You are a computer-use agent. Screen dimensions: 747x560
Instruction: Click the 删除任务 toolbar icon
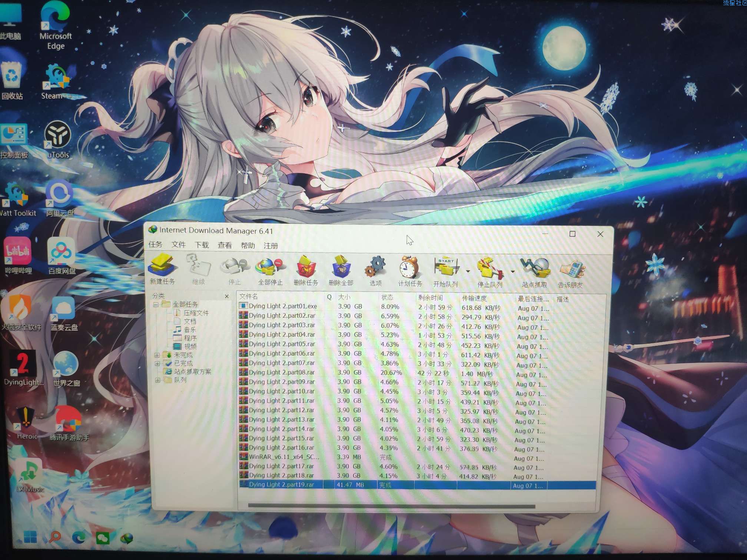pyautogui.click(x=306, y=270)
